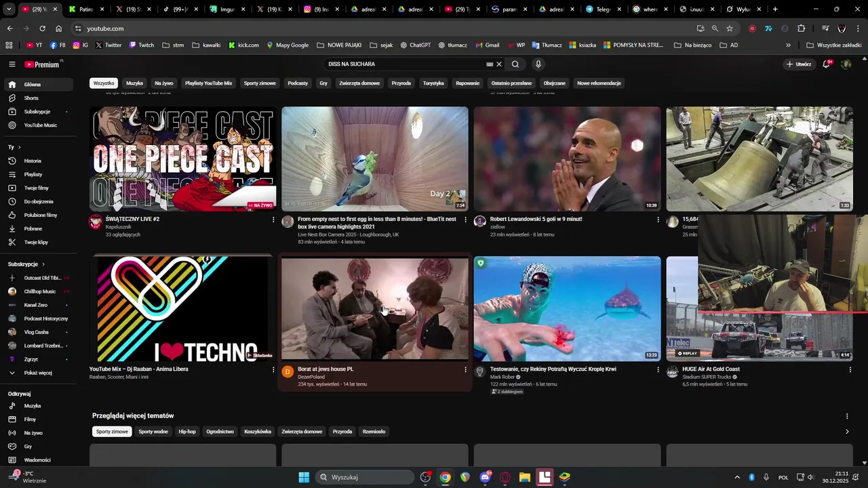Screen dimensions: 868x488
Task: Select the Muzyka filter chip
Action: pos(134,83)
